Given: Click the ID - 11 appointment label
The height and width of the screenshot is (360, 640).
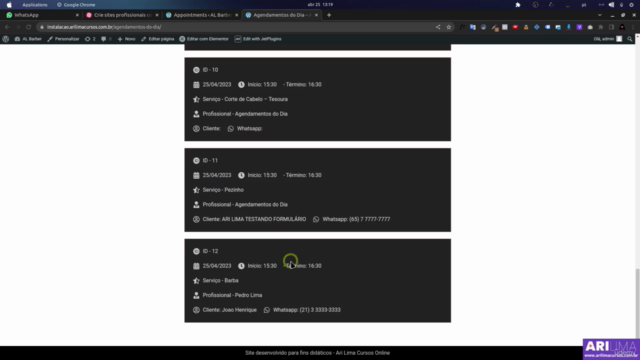Looking at the screenshot, I should (210, 160).
